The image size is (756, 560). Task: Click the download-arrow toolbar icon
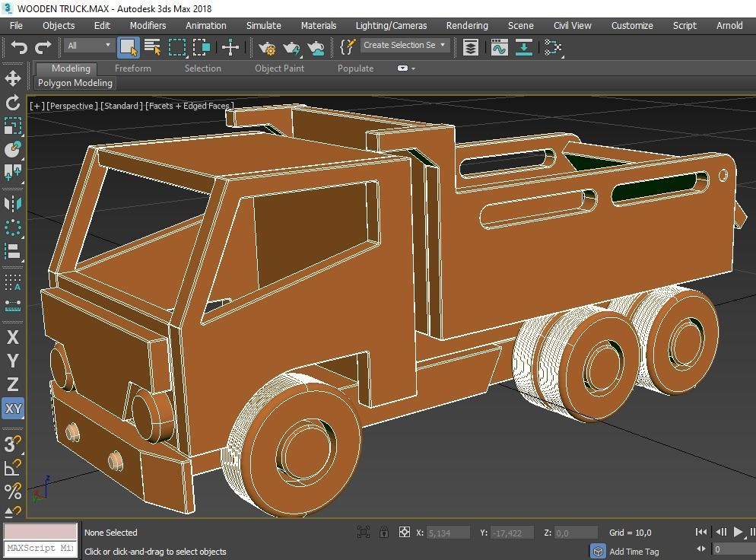(x=523, y=47)
